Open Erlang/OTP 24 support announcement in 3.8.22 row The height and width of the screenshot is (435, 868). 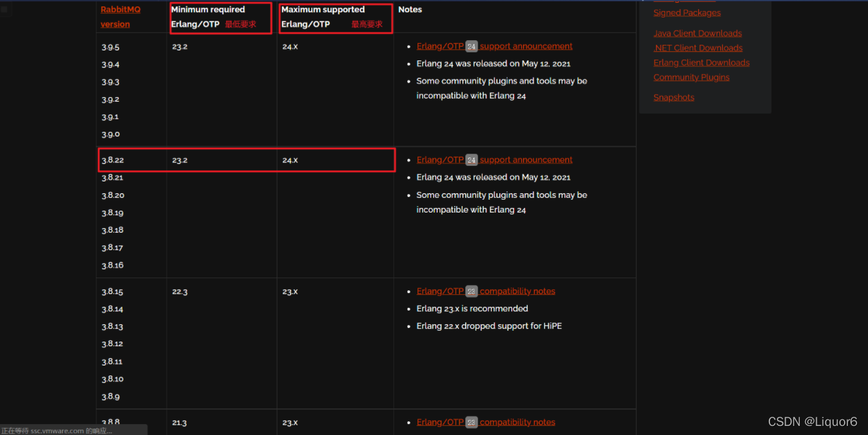[495, 159]
